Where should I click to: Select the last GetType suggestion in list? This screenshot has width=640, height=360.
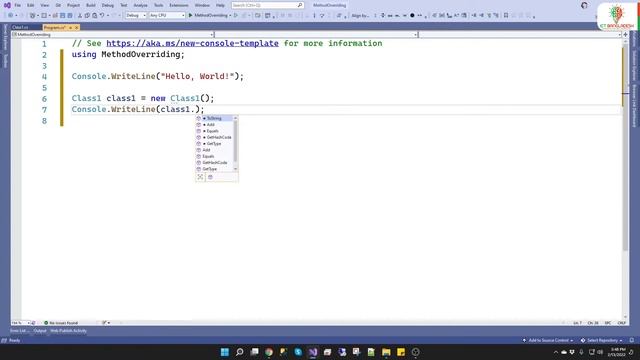pyautogui.click(x=214, y=169)
